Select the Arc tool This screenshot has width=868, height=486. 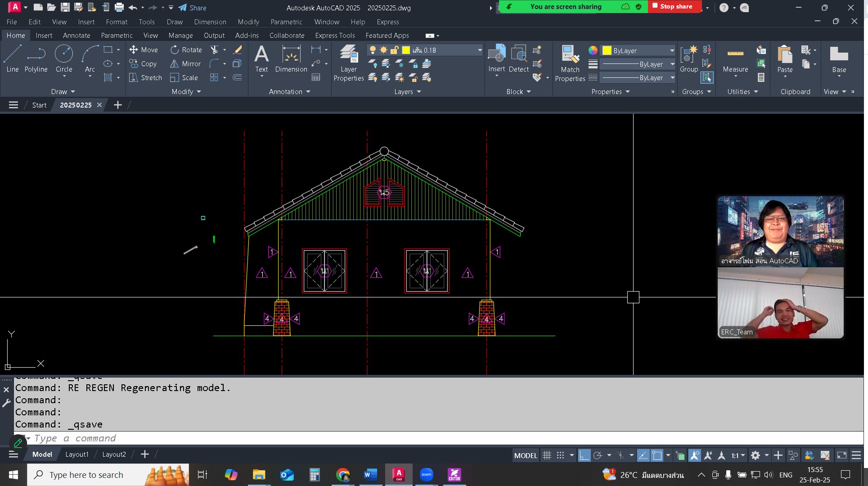click(x=90, y=59)
